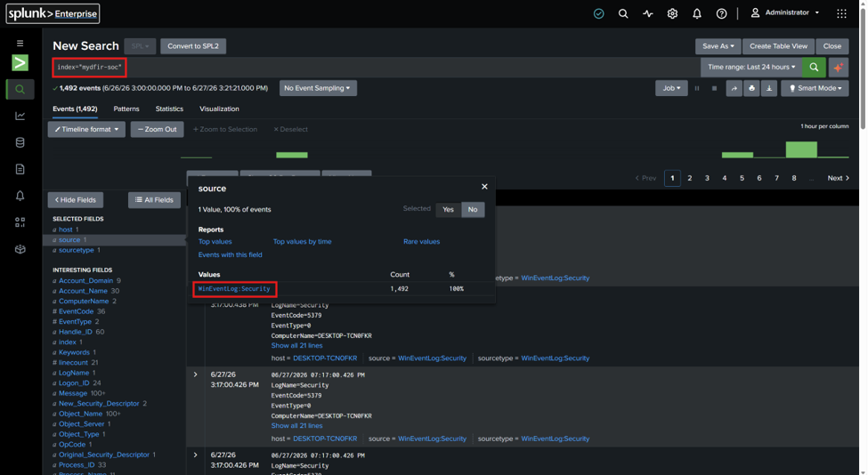868x475 pixels.
Task: Select the host selected field
Action: (65, 229)
